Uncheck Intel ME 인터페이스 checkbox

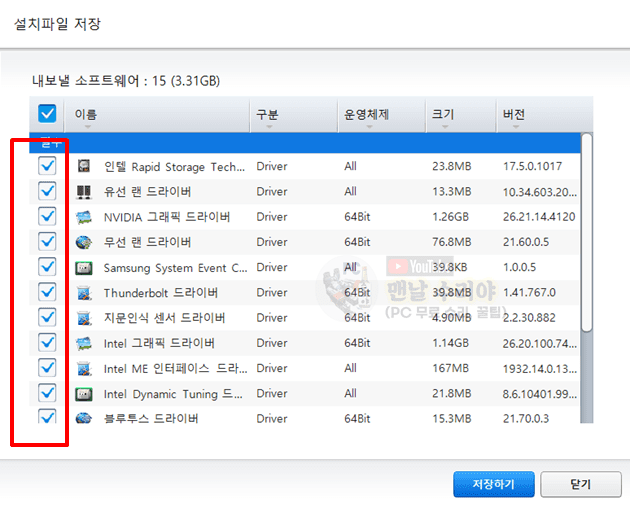pos(47,368)
